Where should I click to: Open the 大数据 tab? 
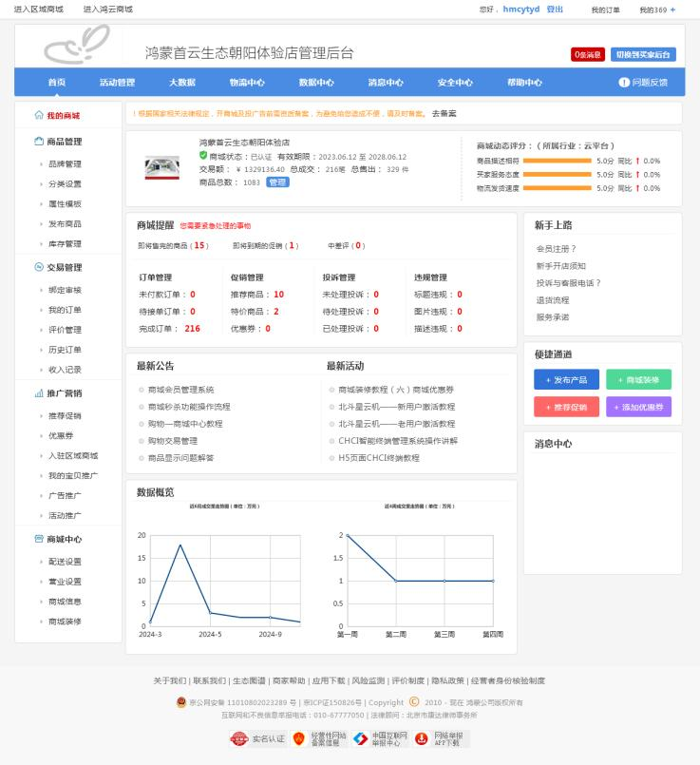(x=182, y=82)
